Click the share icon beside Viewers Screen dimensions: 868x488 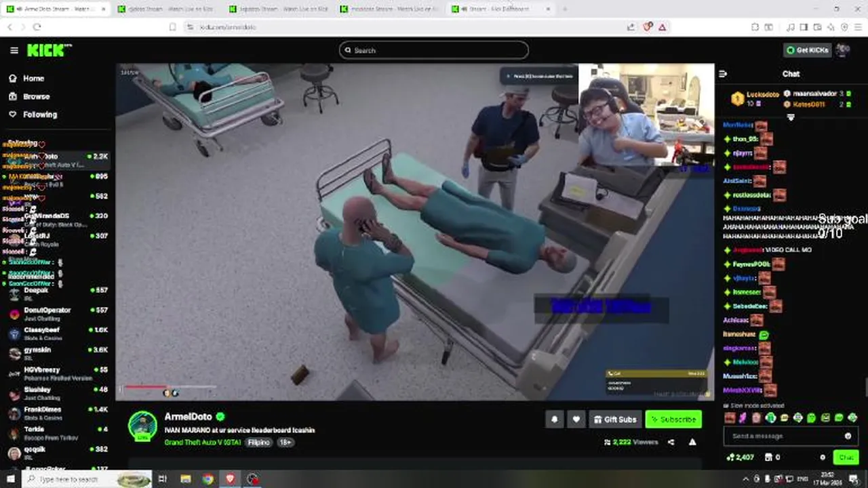671,442
